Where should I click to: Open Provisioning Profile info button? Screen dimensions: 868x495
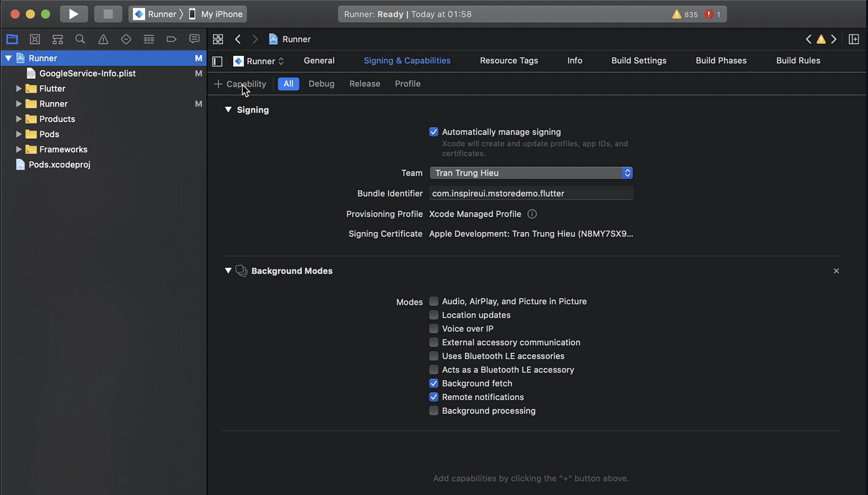click(x=532, y=214)
